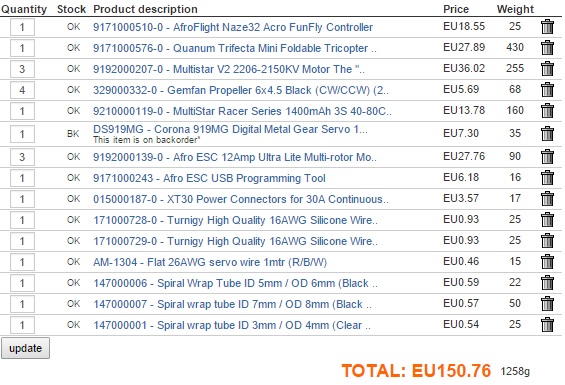Delete the Gemfan Propeller item
Screen dimensions: 565x385
coord(547,90)
